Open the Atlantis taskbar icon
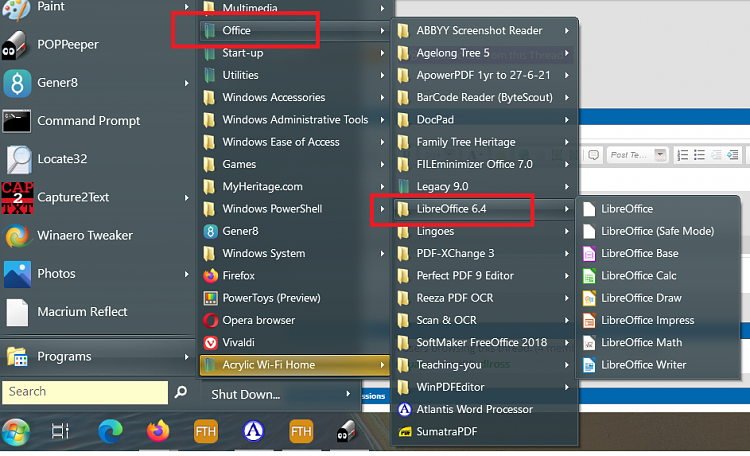 pyautogui.click(x=254, y=432)
